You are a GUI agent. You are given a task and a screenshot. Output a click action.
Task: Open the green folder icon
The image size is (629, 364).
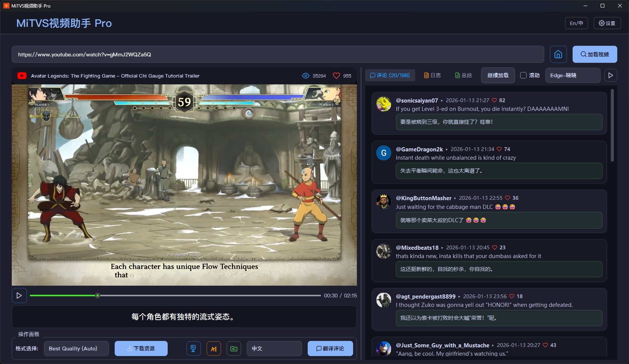(x=234, y=348)
